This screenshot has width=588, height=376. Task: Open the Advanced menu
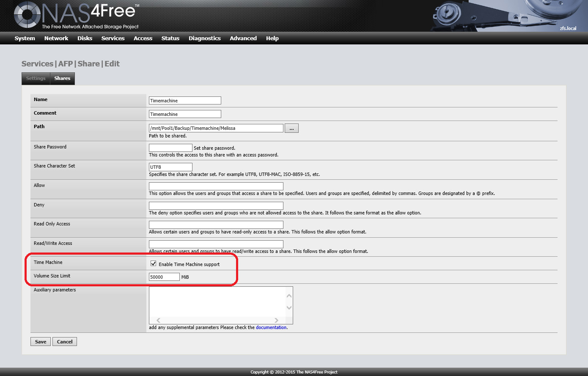pyautogui.click(x=243, y=38)
